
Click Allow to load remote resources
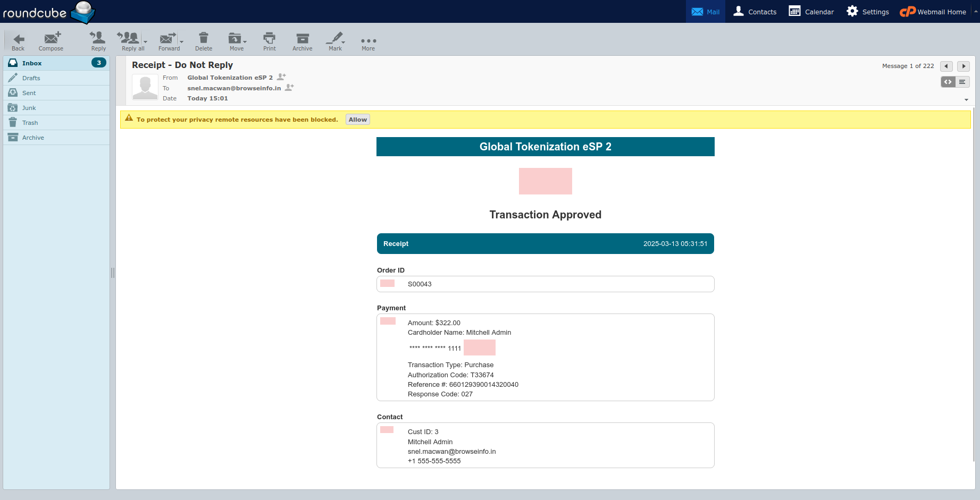357,120
